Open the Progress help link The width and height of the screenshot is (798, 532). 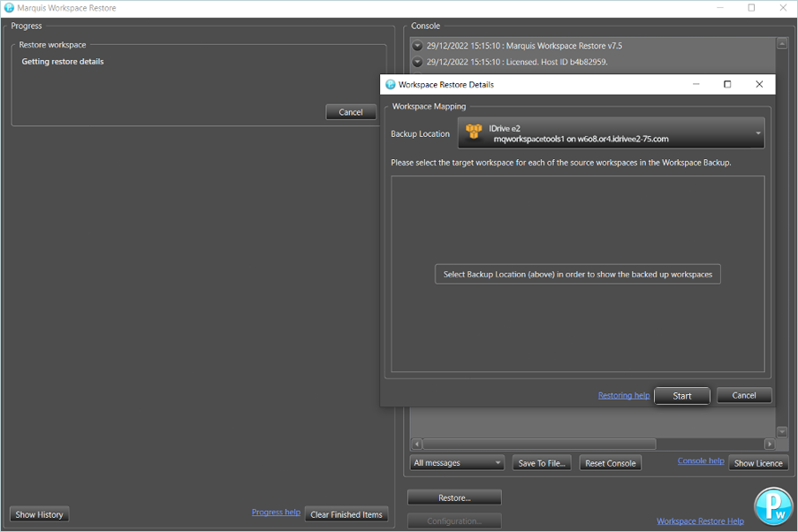click(x=276, y=512)
